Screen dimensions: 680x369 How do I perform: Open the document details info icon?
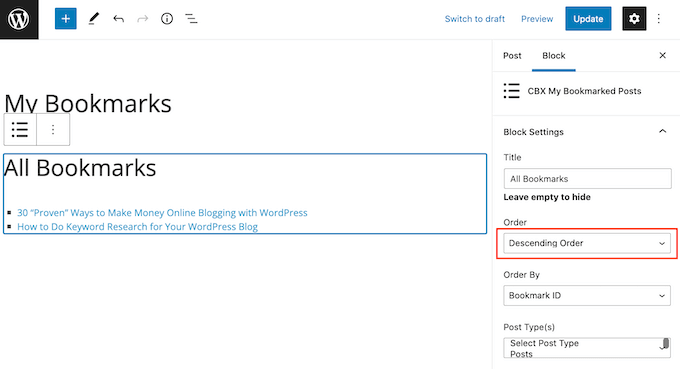167,19
